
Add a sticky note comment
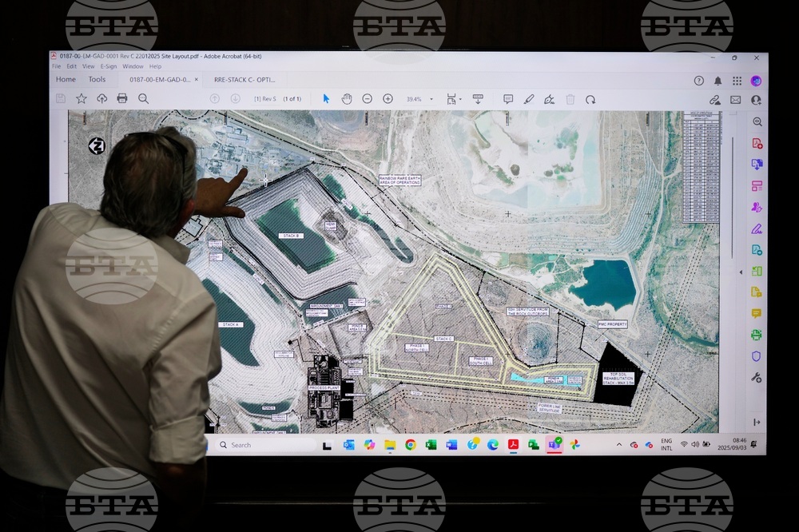[508, 99]
